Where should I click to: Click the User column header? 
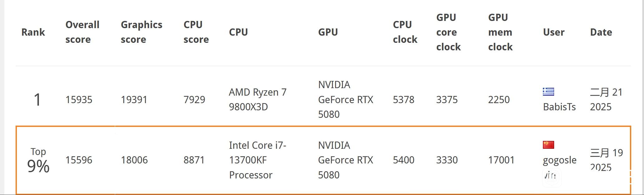pyautogui.click(x=554, y=32)
